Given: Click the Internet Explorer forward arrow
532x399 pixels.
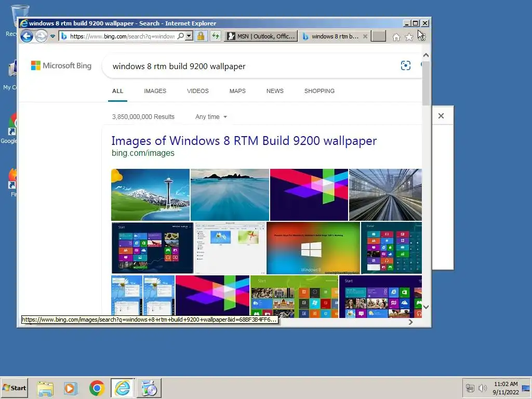Looking at the screenshot, I should [42, 36].
